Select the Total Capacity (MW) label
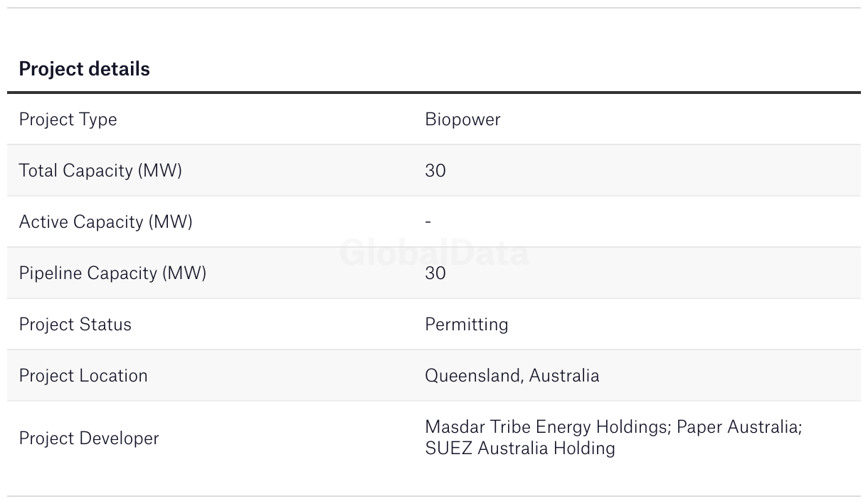 click(x=100, y=171)
